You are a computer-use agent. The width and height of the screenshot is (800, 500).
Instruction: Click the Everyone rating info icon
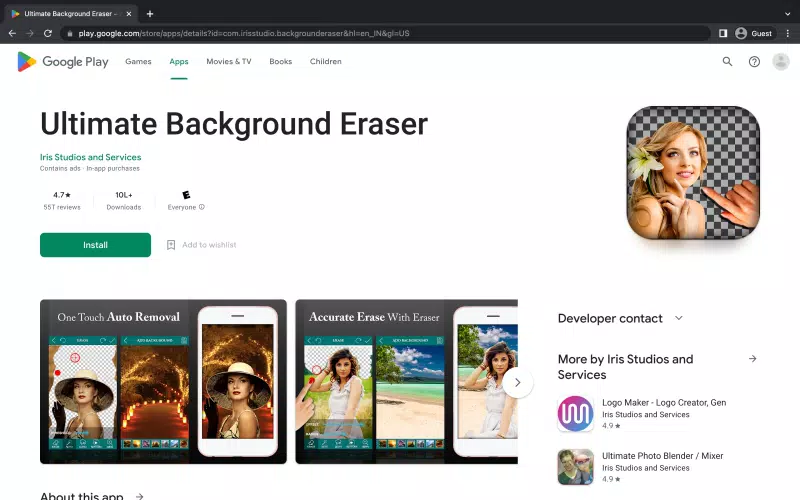202,207
